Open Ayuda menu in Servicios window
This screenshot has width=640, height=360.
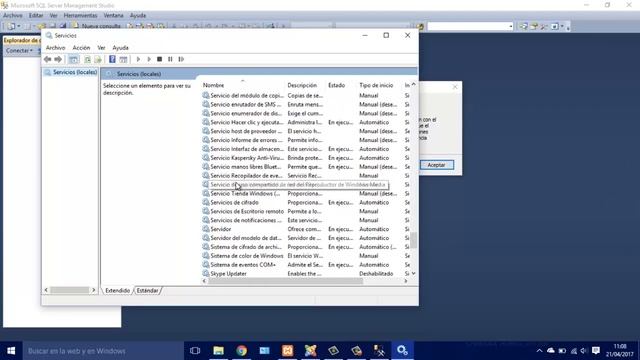120,48
